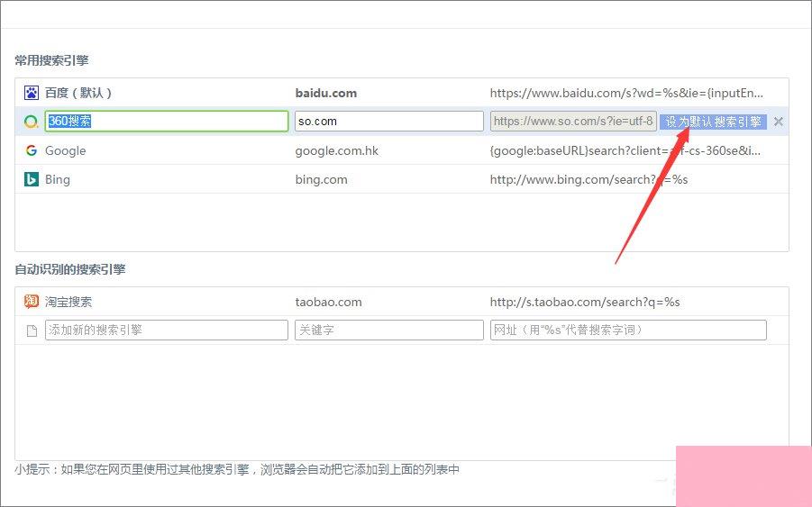Click 设为默认搜索引擎 button
This screenshot has height=507, width=812.
pos(713,122)
